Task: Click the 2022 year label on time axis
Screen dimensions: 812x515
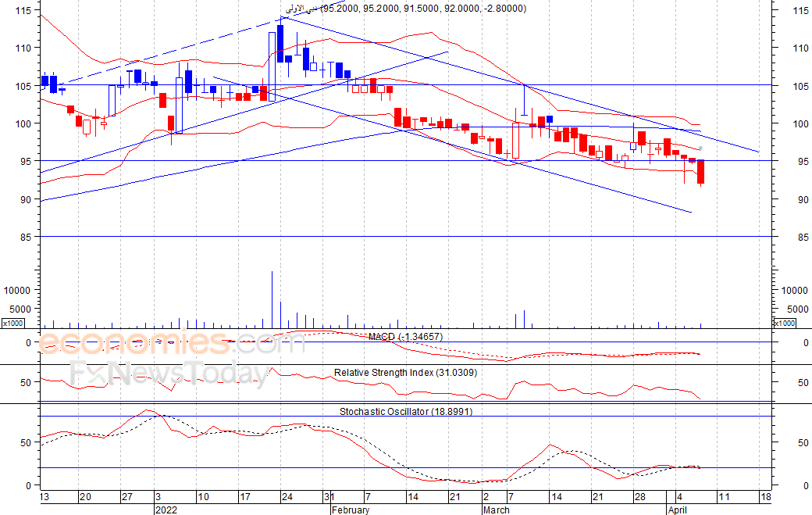Action: click(x=166, y=510)
